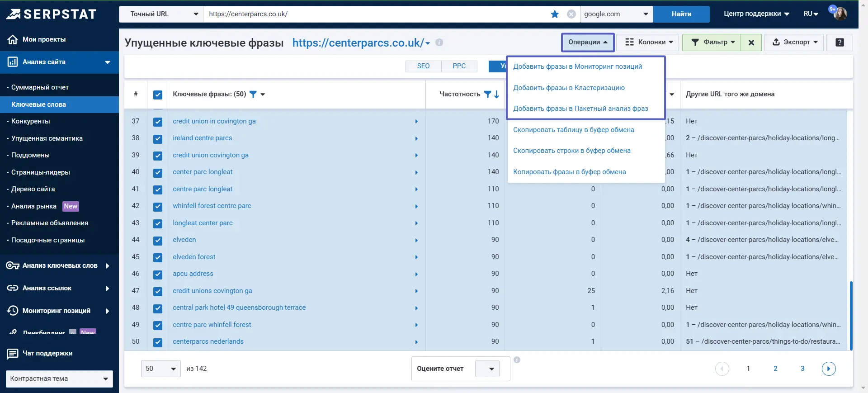Open Экспорт dropdown
Screen dimensions: 868x393
(794, 42)
